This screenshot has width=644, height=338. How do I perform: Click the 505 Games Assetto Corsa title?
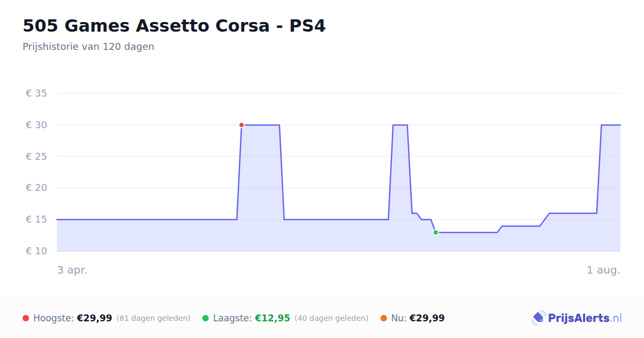point(174,26)
